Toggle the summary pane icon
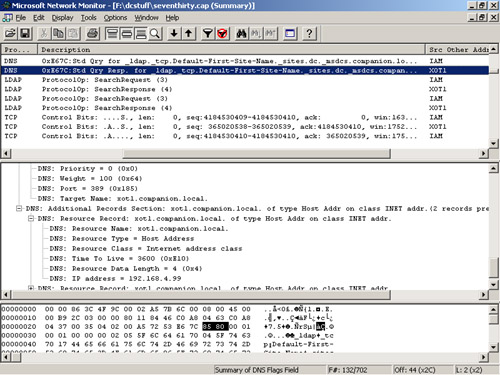Screen dimensions: 500x375 tap(112, 33)
